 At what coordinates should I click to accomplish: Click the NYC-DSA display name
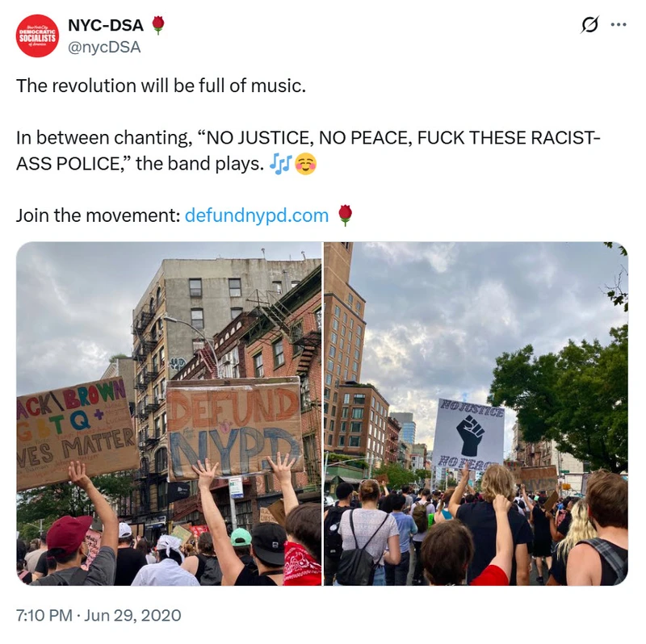(x=106, y=25)
